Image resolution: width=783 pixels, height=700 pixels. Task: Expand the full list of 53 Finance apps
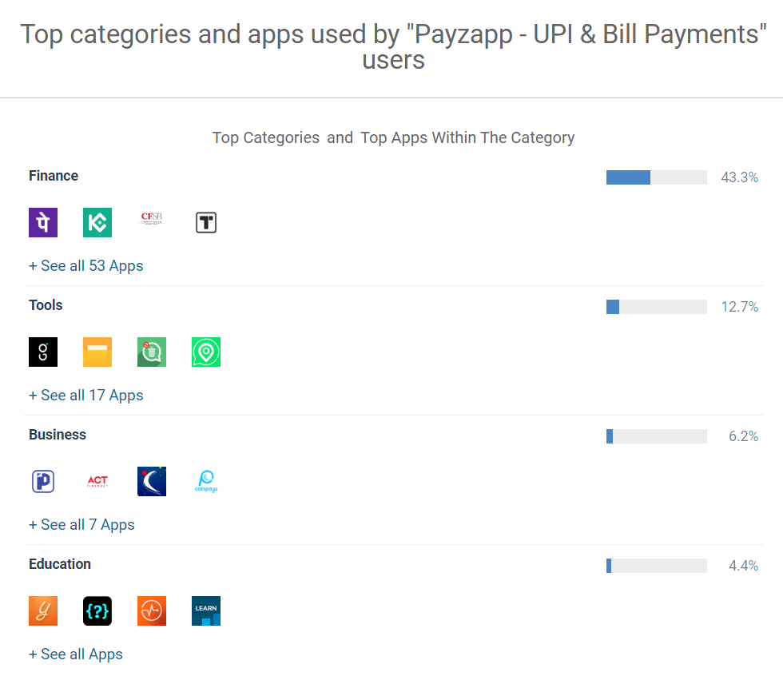85,265
